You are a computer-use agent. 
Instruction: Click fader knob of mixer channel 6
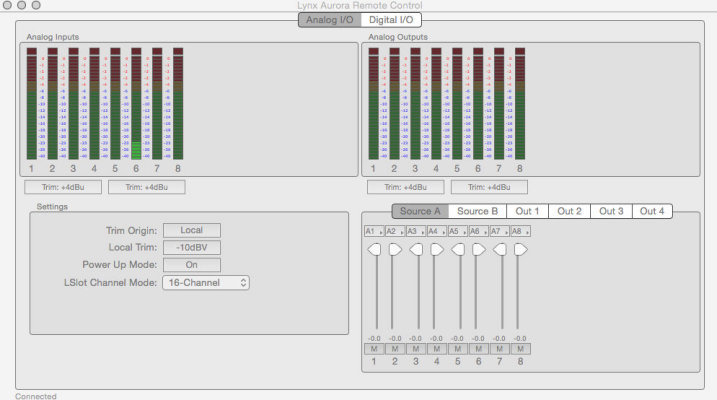(x=479, y=250)
